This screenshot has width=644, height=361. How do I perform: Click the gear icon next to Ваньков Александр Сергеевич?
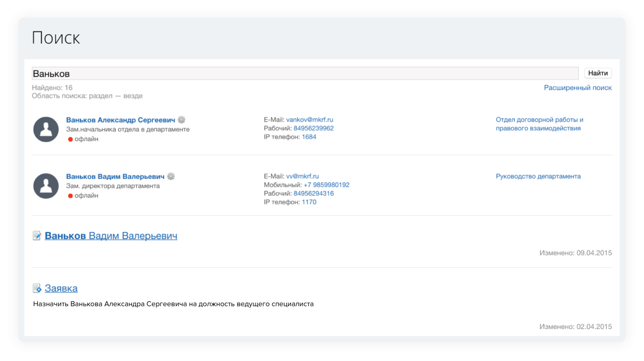pos(182,120)
